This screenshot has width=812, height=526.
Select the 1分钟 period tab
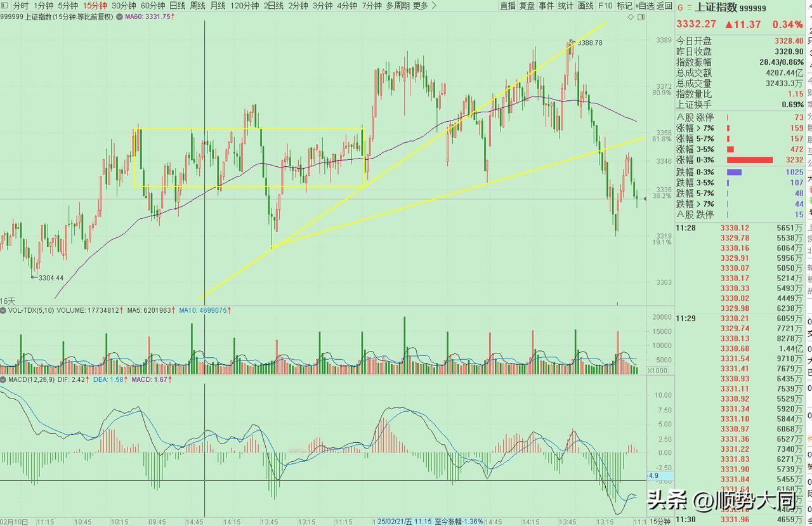pyautogui.click(x=44, y=6)
